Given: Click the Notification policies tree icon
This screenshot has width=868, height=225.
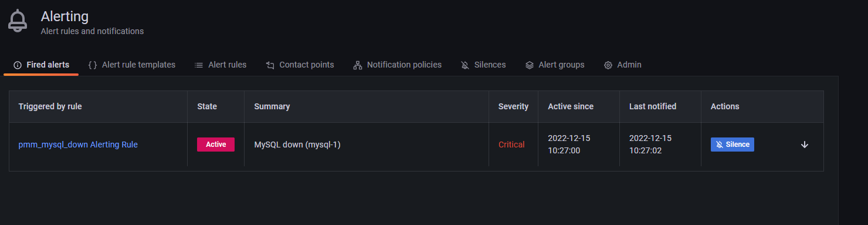Looking at the screenshot, I should (358, 65).
